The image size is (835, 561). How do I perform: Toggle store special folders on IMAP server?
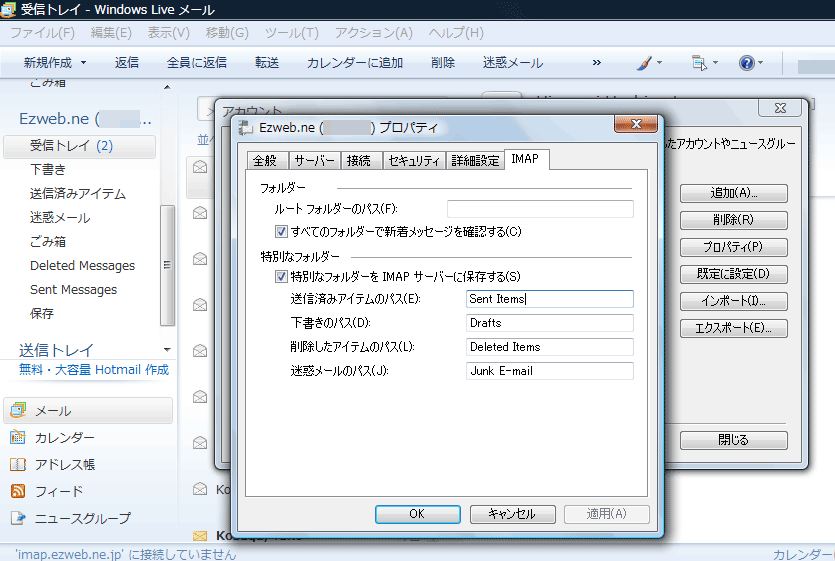281,277
